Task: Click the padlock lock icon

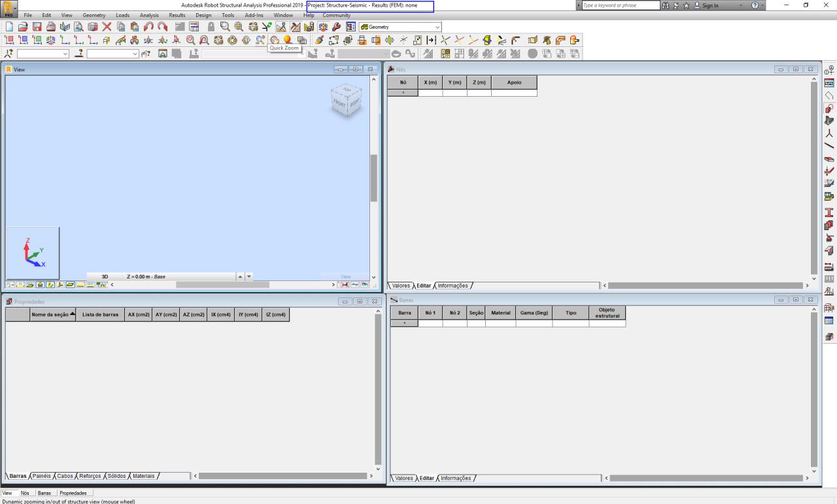Action: point(211,27)
